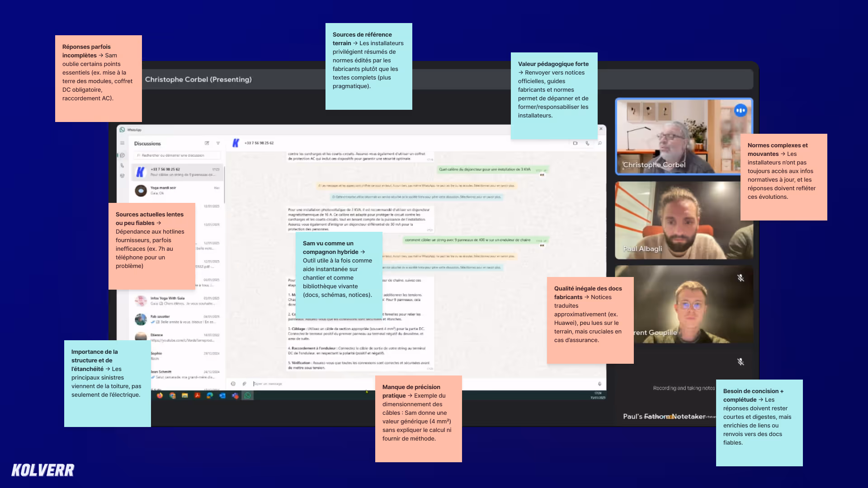The height and width of the screenshot is (488, 868).
Task: Open the 'Fab savatier' conversation
Action: [177, 319]
